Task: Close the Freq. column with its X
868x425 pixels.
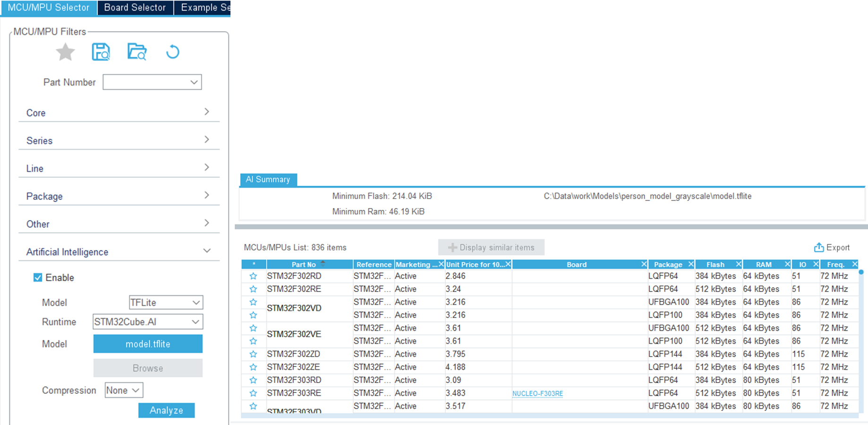Action: point(855,264)
